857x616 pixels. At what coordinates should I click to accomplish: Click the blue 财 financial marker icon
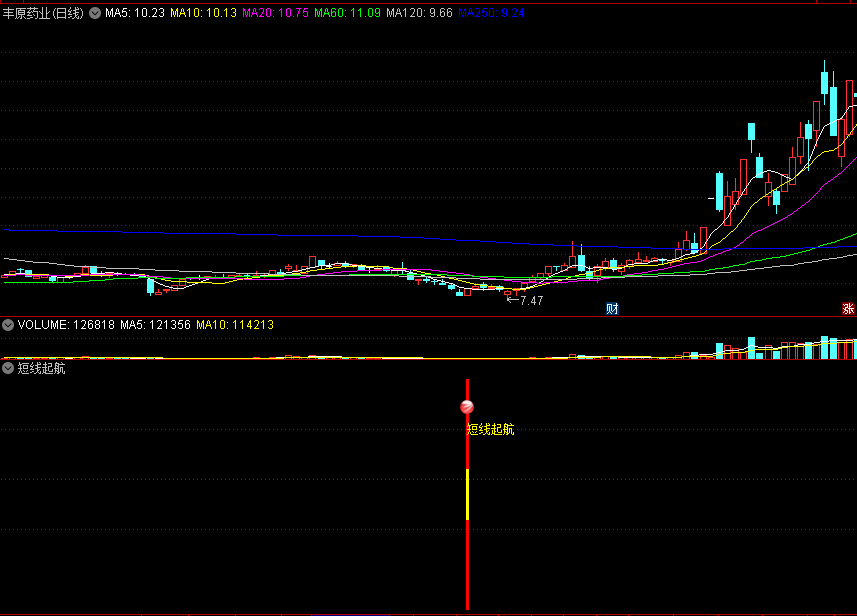pyautogui.click(x=612, y=309)
